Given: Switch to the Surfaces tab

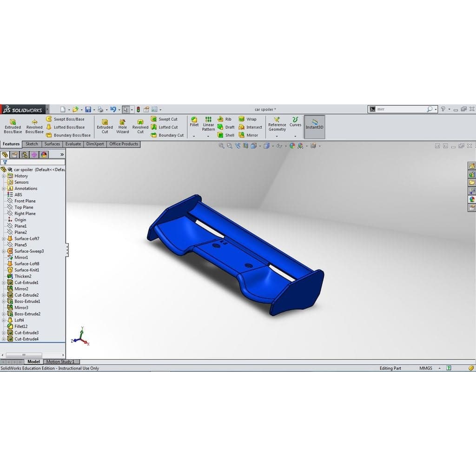Looking at the screenshot, I should point(52,144).
